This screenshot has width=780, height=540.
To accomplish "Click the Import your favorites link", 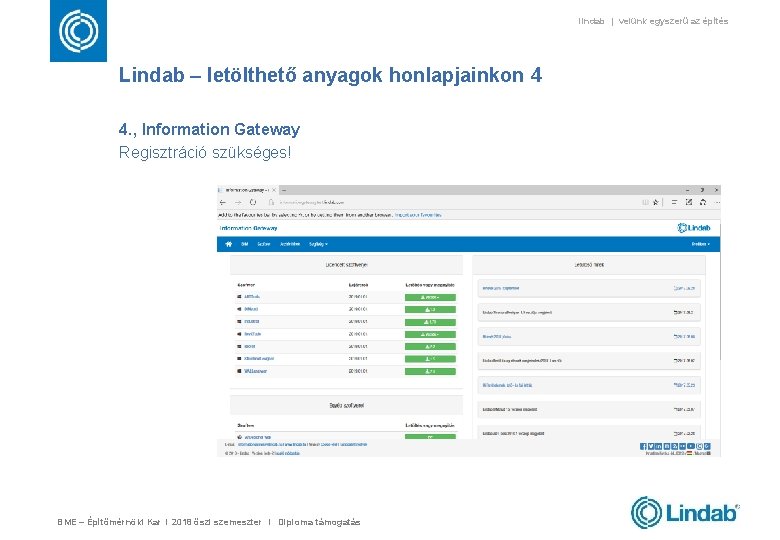I will pyautogui.click(x=418, y=215).
